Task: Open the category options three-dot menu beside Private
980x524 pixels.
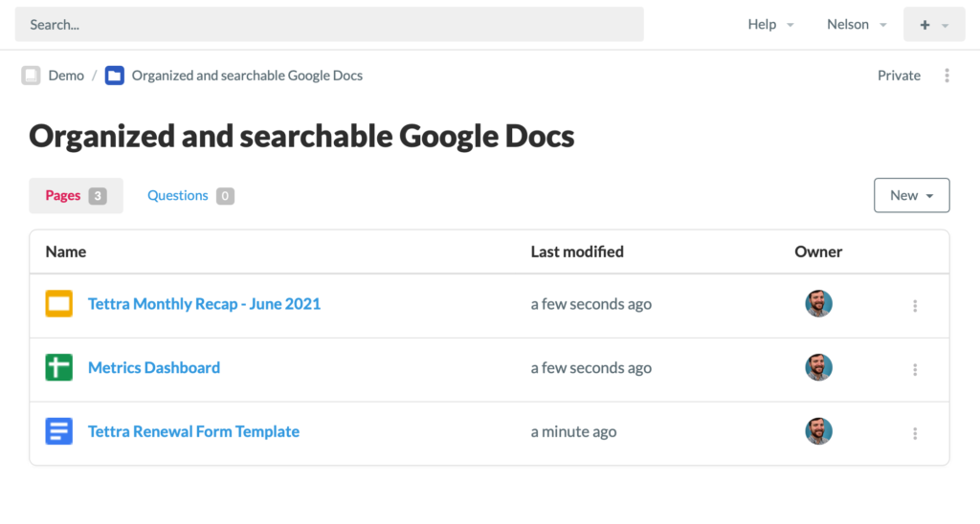Action: pyautogui.click(x=947, y=76)
